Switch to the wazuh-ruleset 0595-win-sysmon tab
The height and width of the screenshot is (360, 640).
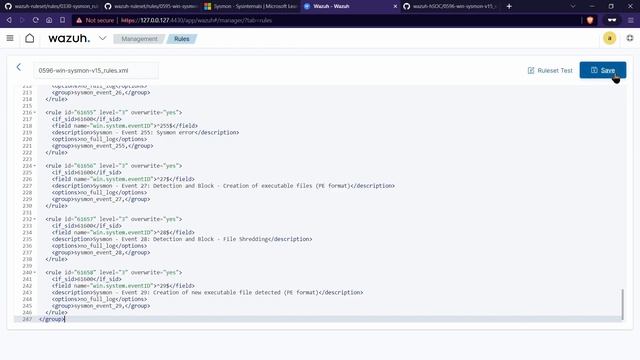[x=150, y=6]
